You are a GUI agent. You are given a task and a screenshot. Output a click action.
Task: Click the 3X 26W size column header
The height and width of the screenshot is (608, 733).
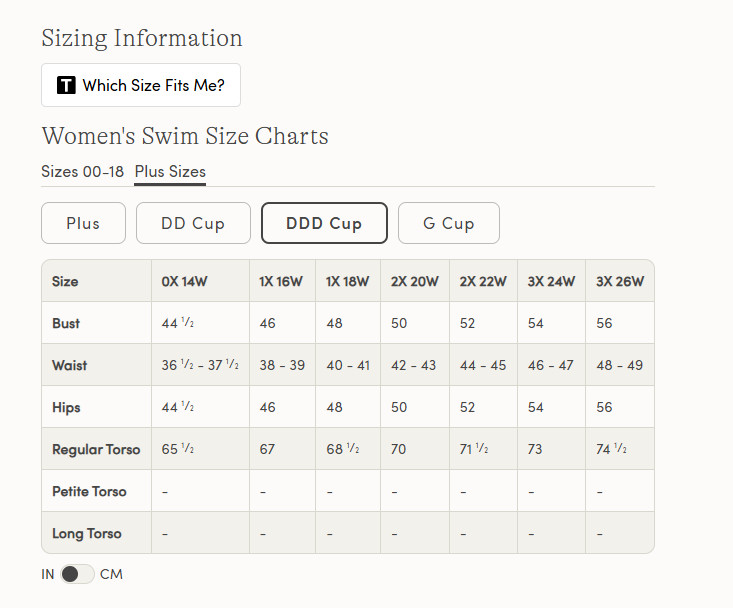point(620,281)
